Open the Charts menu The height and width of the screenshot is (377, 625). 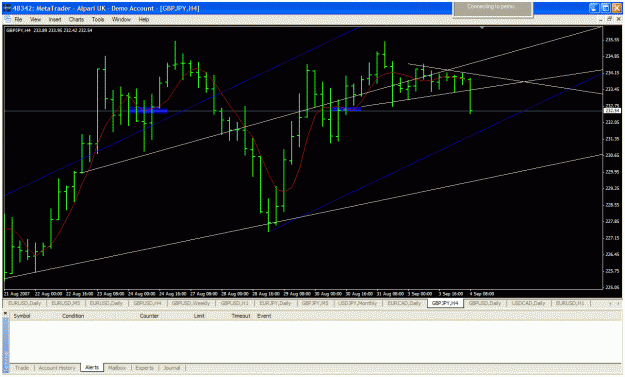[77, 19]
